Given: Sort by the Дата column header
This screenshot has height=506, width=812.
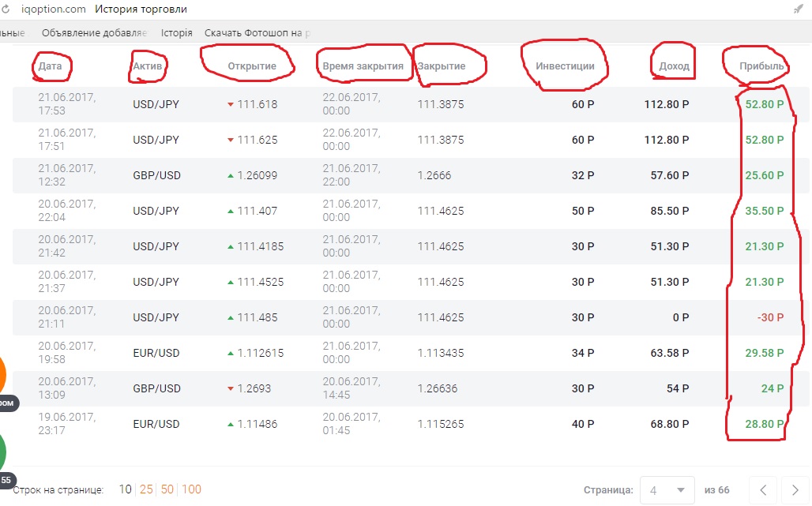Looking at the screenshot, I should pos(50,66).
